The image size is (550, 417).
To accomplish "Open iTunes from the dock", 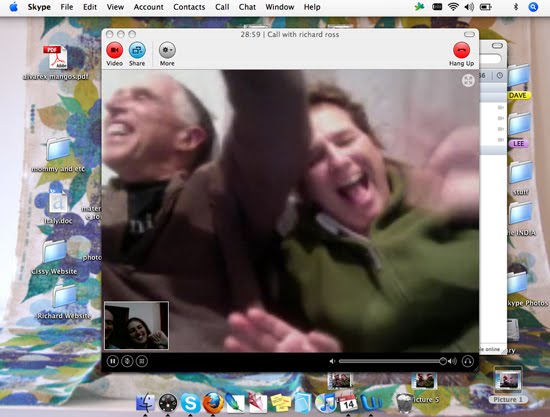I will (326, 403).
